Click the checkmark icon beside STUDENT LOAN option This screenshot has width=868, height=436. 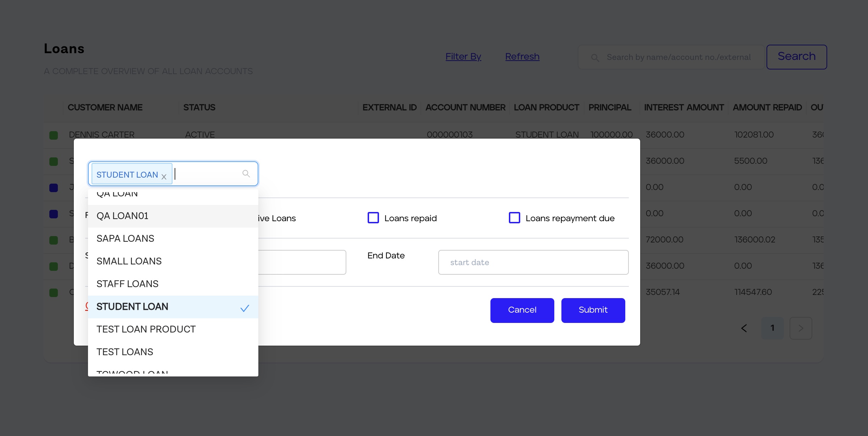[245, 308]
